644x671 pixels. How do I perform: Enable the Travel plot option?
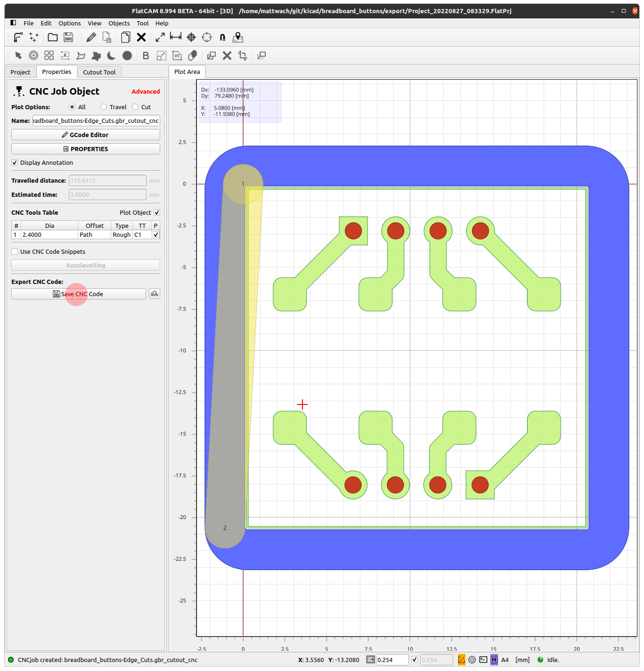(x=104, y=107)
